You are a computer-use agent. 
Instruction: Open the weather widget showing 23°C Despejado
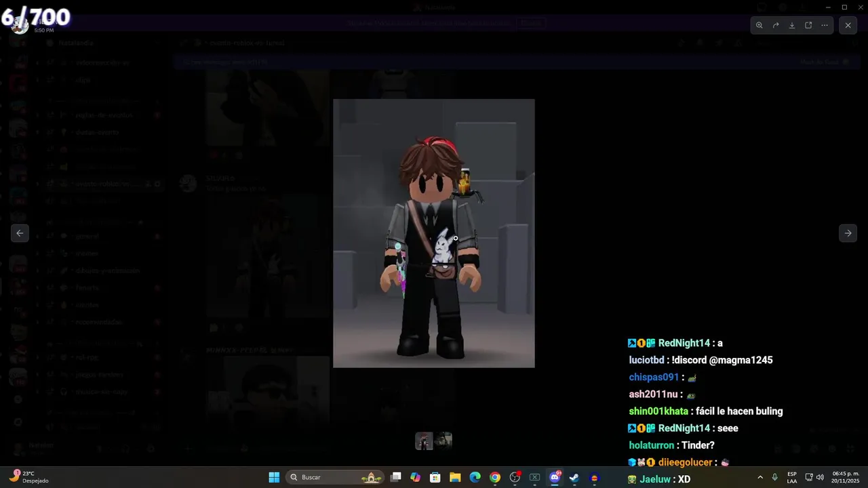[31, 477]
